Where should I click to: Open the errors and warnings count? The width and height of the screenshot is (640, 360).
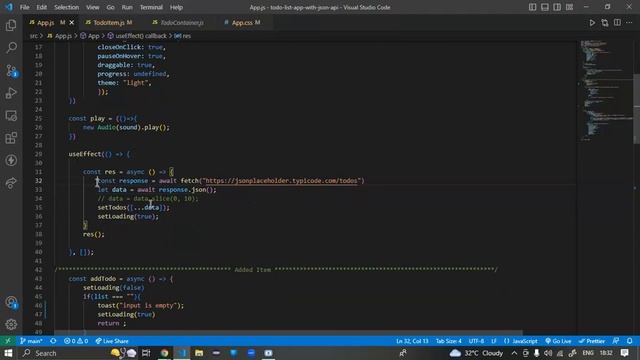tap(76, 341)
